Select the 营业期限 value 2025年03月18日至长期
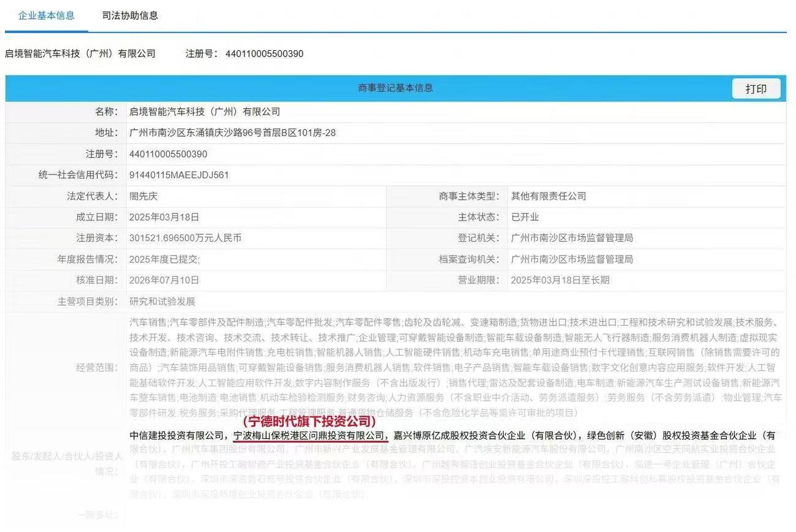The image size is (796, 532). point(560,280)
